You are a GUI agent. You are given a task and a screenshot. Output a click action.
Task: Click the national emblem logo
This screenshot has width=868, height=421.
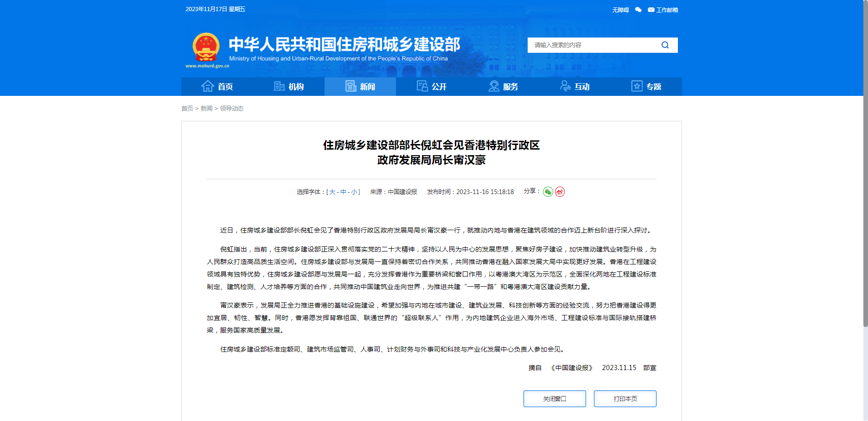[206, 47]
